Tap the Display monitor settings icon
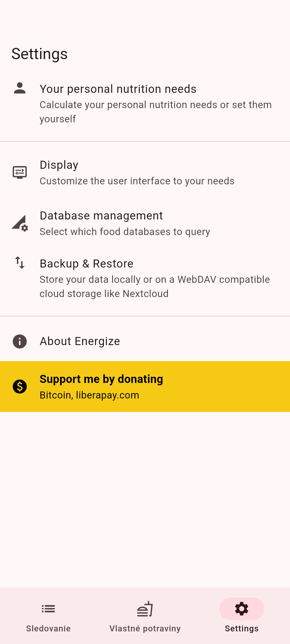This screenshot has width=290, height=644. [20, 172]
